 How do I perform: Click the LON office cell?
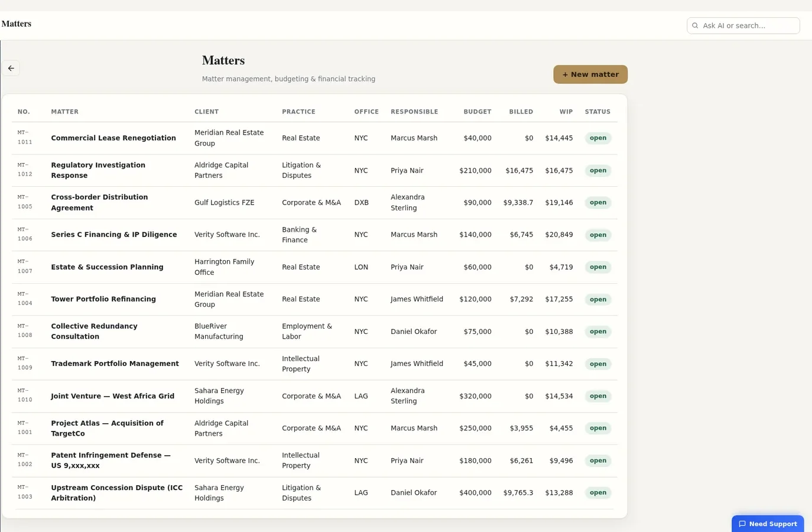point(361,267)
